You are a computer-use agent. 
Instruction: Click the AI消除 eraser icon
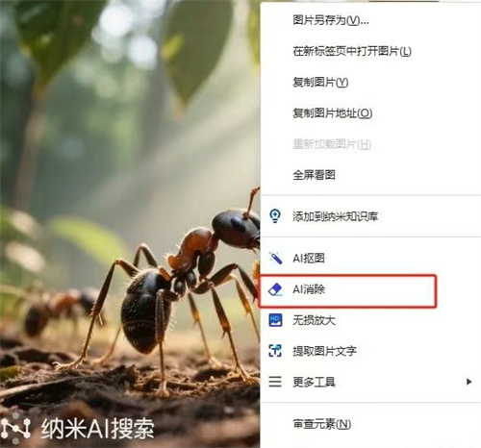tap(275, 289)
